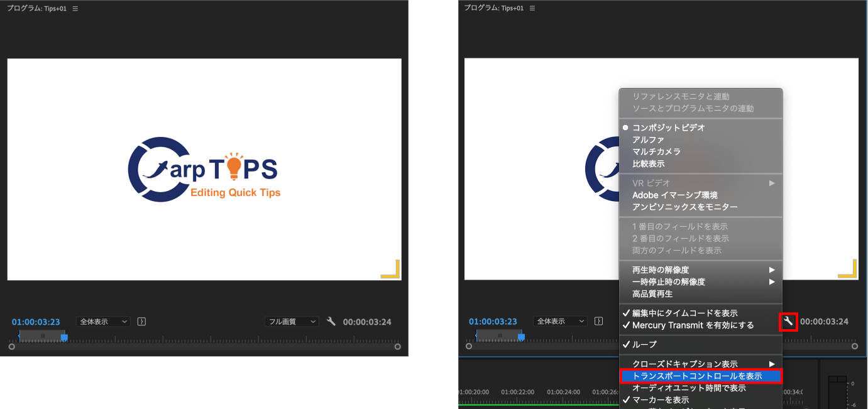The height and width of the screenshot is (409, 868).
Task: Click the プログラム: Tips+01 panel title on left
Action: pyautogui.click(x=36, y=9)
